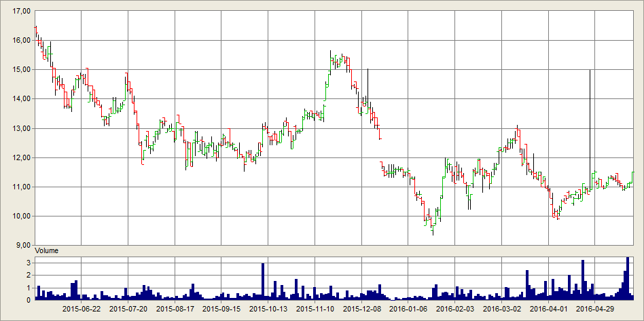Select the 15,00 price axis label
The image size is (644, 321).
click(22, 70)
